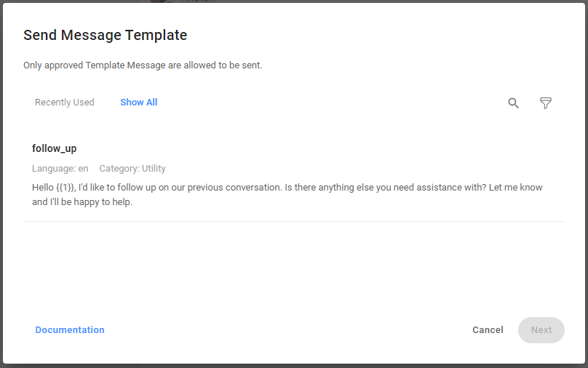Image resolution: width=588 pixels, height=368 pixels.
Task: Open the Documentation link
Action: [x=70, y=330]
